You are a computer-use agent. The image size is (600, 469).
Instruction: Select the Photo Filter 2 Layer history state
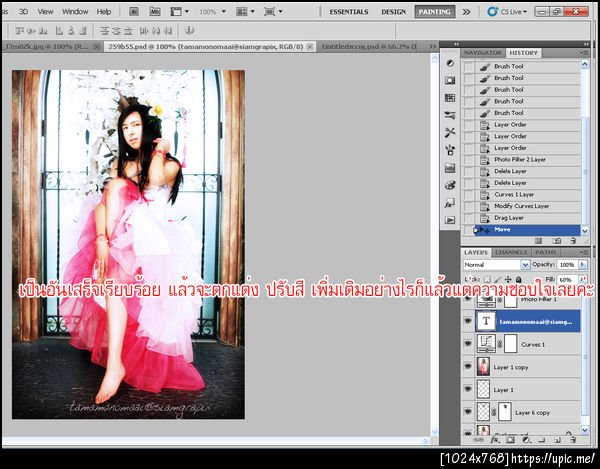[528, 160]
